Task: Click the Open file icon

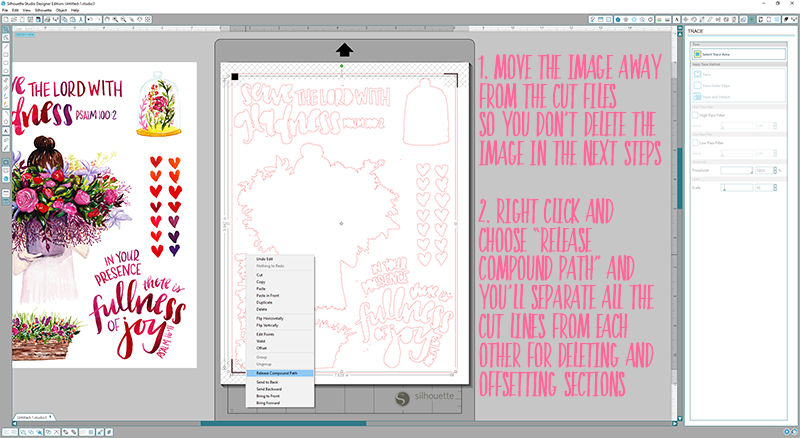Action: (x=14, y=19)
